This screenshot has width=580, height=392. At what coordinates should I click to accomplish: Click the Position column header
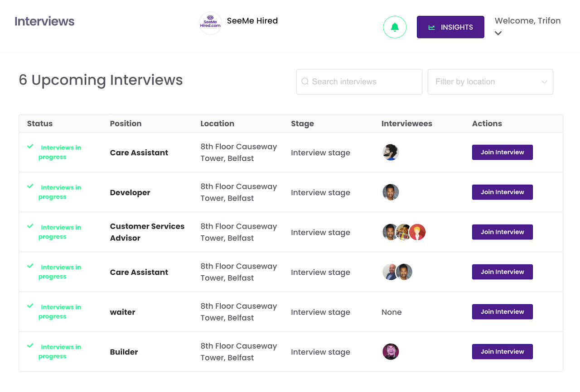[126, 124]
